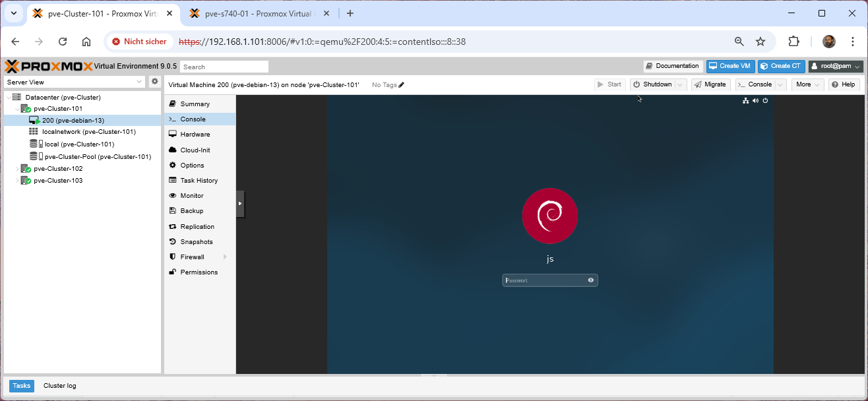The image size is (868, 401).
Task: Select the local storage tree item
Action: click(79, 144)
